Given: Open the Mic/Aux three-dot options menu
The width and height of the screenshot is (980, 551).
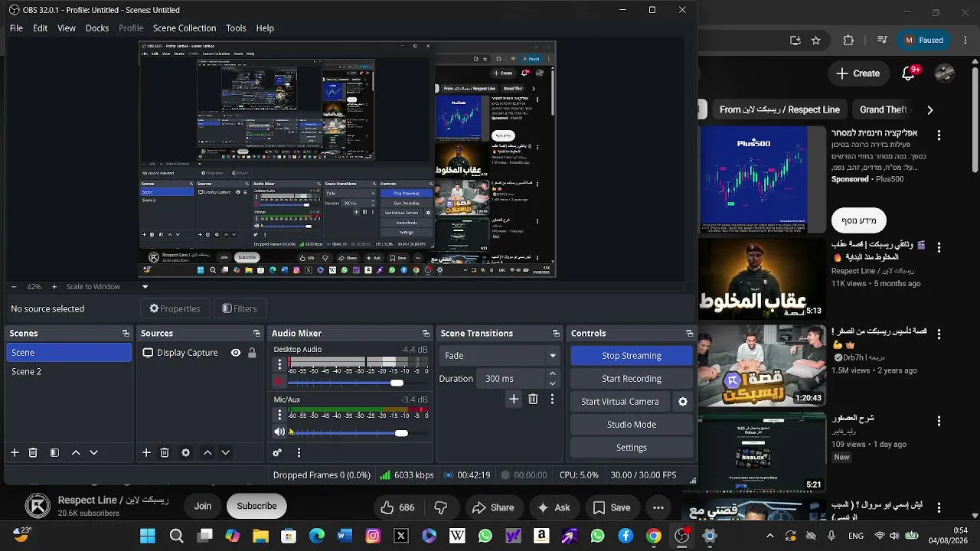Looking at the screenshot, I should pyautogui.click(x=279, y=415).
